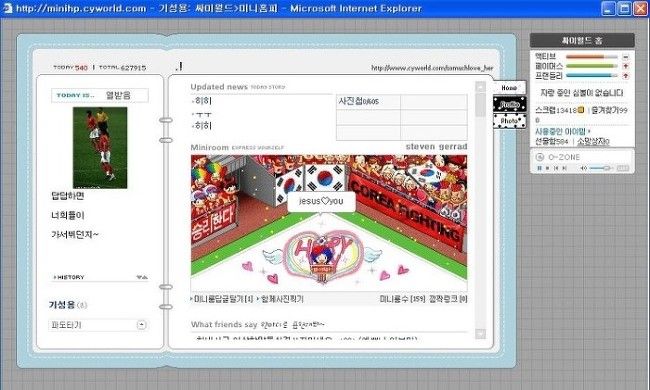Open the playlist button in music player

coord(623,168)
